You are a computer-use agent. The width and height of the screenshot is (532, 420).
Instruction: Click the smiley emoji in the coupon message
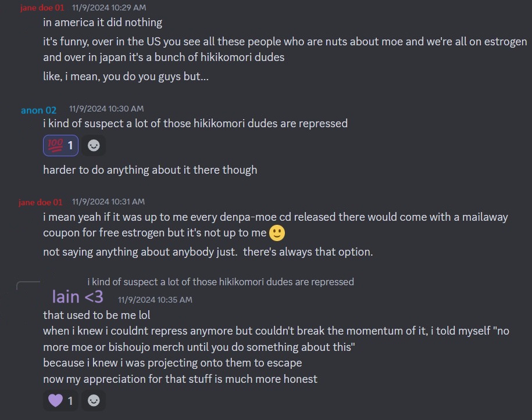click(x=277, y=233)
